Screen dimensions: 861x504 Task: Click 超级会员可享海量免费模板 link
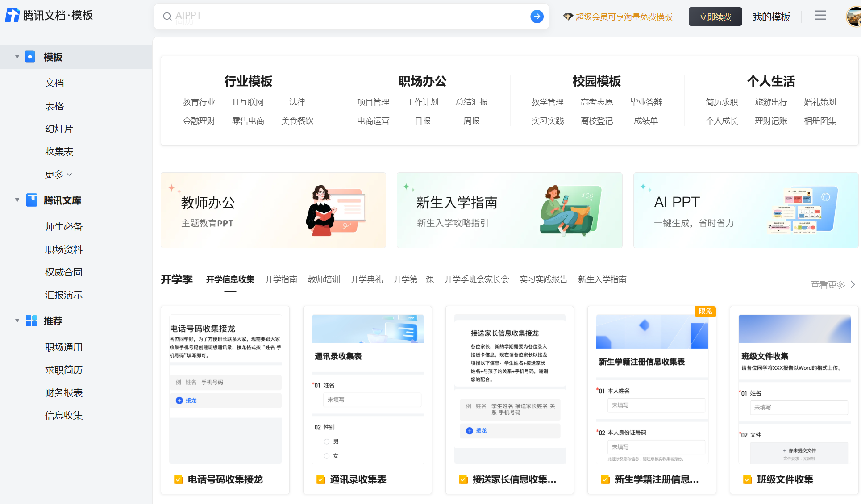(624, 17)
